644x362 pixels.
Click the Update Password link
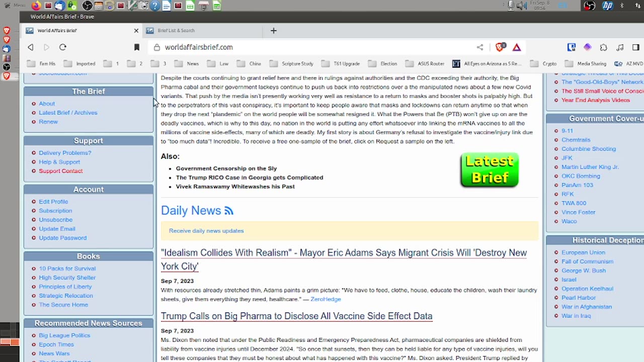[x=63, y=238]
